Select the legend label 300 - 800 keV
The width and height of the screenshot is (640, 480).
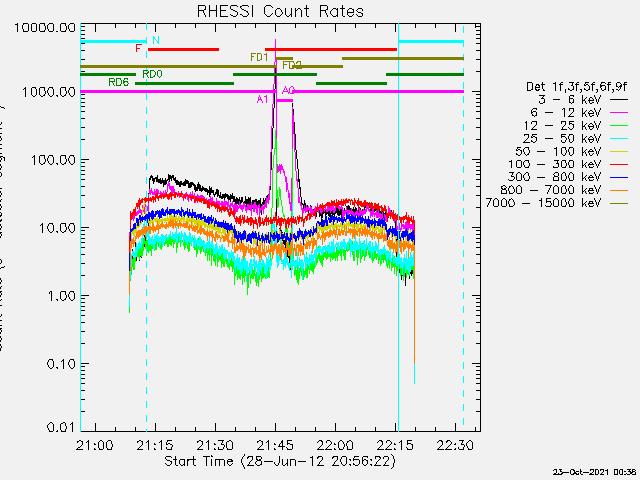(x=555, y=178)
